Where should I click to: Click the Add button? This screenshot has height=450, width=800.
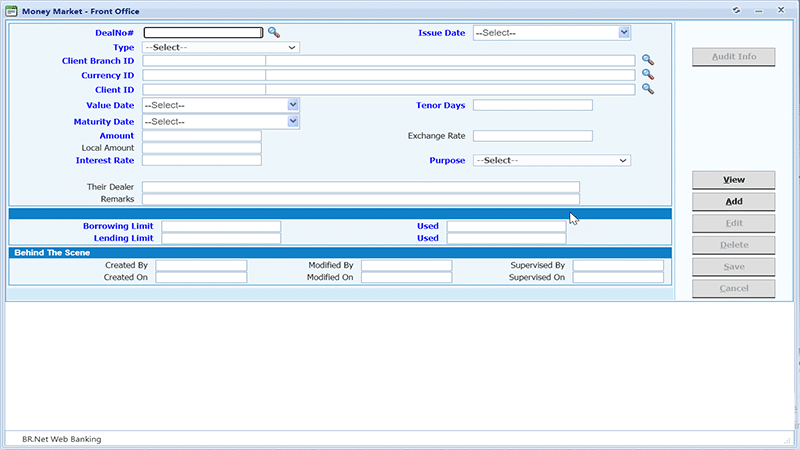coord(734,202)
